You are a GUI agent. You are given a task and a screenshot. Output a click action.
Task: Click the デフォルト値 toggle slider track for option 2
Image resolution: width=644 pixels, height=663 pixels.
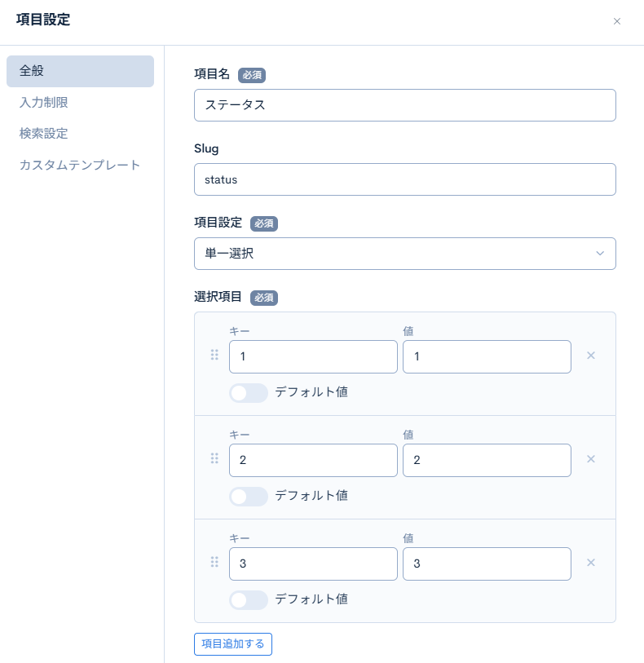click(248, 496)
